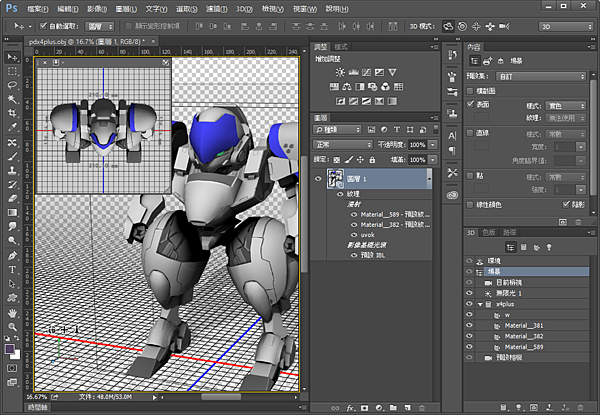The width and height of the screenshot is (600, 415).
Task: Toggle the 自動選取 checkbox
Action: pos(41,25)
